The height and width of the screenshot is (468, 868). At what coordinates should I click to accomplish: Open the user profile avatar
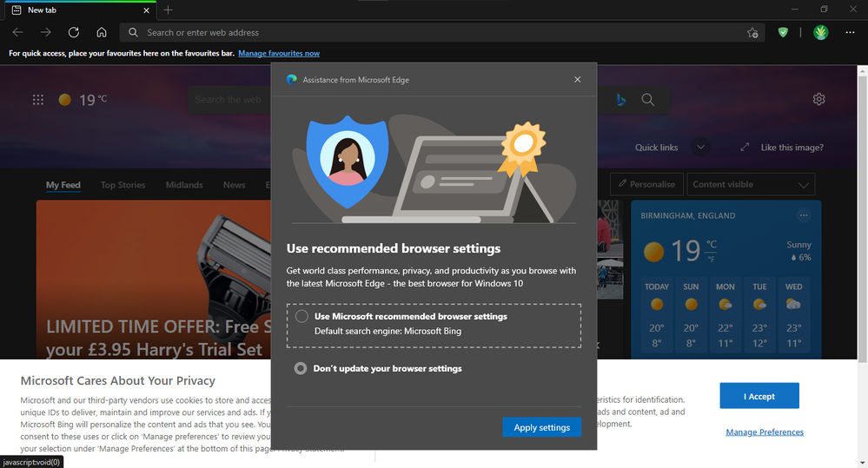pos(820,33)
